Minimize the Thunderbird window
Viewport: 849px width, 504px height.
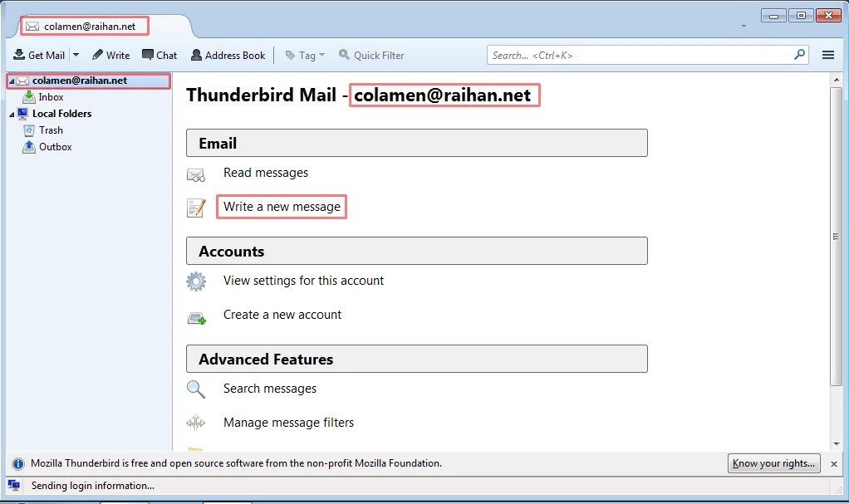coord(773,16)
